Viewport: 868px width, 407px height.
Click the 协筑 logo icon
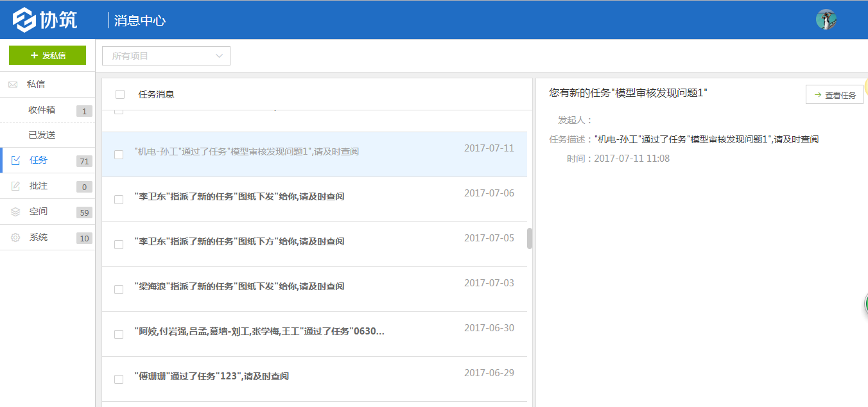coord(24,19)
